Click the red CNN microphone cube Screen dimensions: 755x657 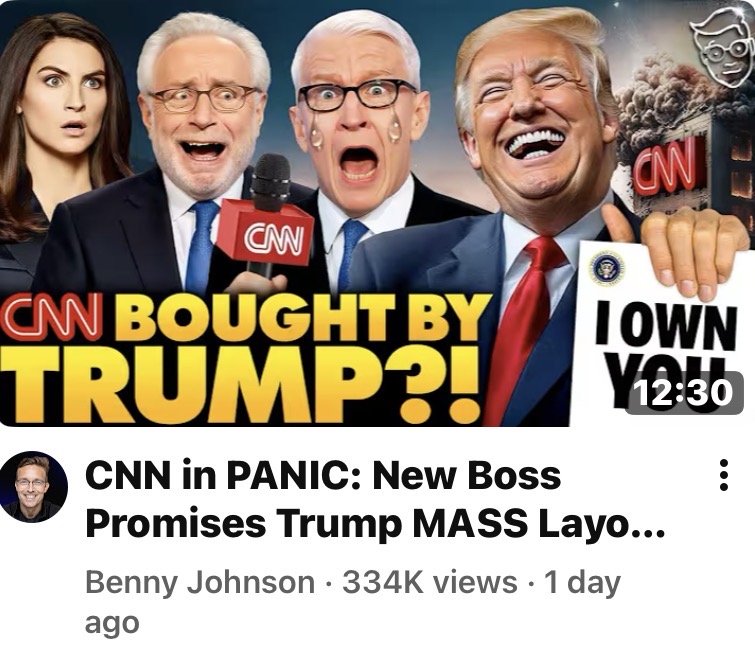pyautogui.click(x=267, y=233)
